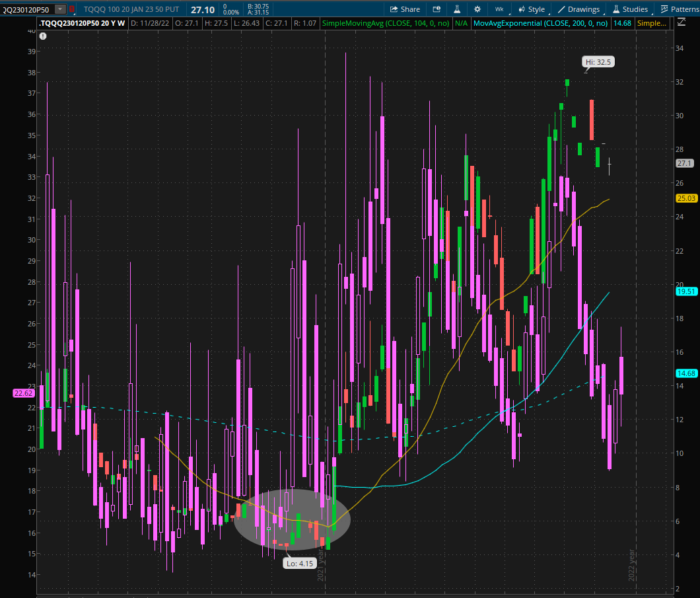This screenshot has height=598, width=700.
Task: Select SimpleMovingAvg 104 study label
Action: point(385,23)
